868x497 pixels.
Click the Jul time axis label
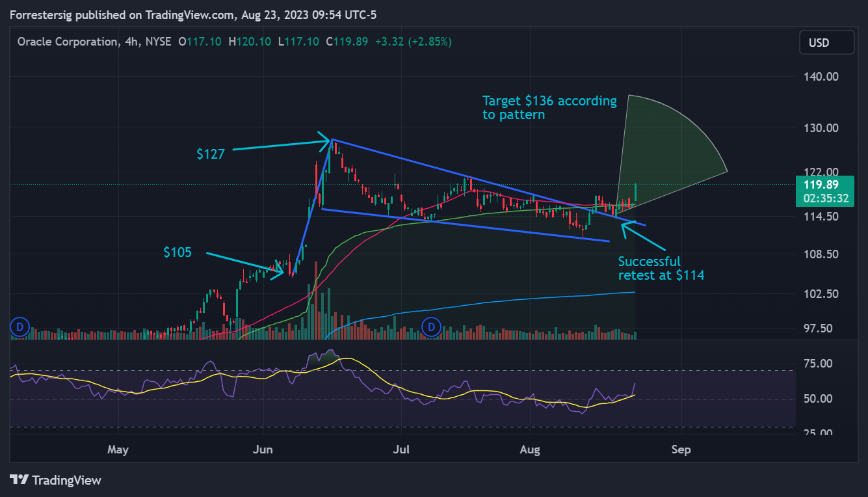coord(401,450)
